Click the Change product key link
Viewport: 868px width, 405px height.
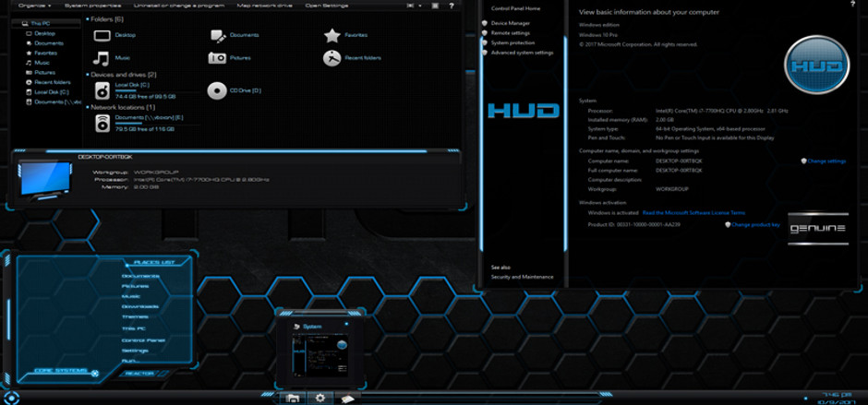click(755, 224)
